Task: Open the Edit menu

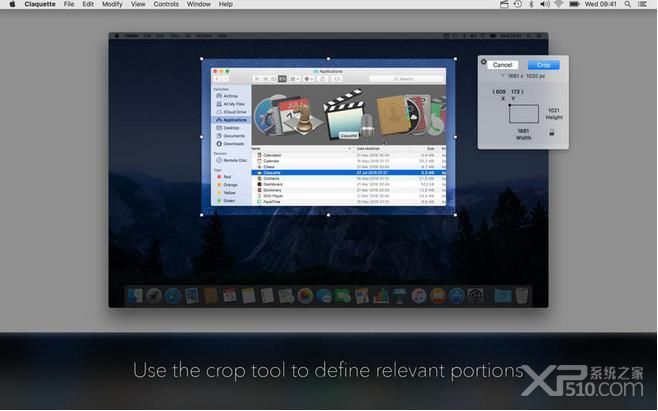Action: click(88, 4)
